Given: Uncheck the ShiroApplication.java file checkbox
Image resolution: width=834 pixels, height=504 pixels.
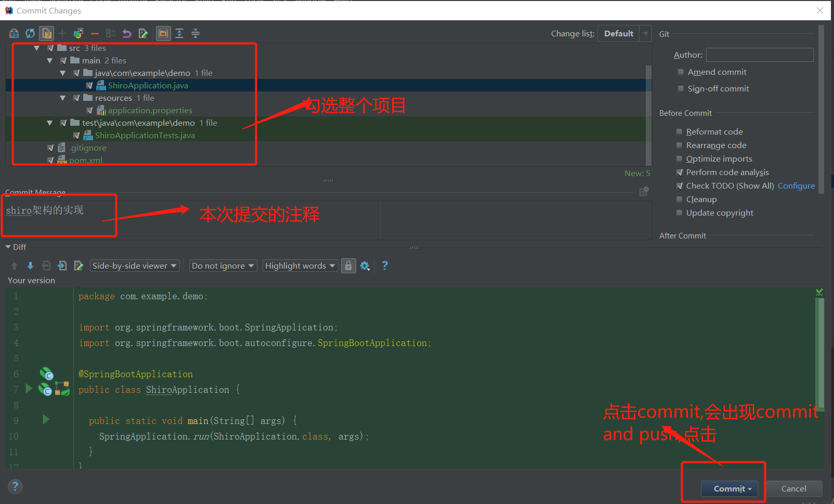Looking at the screenshot, I should coord(89,86).
